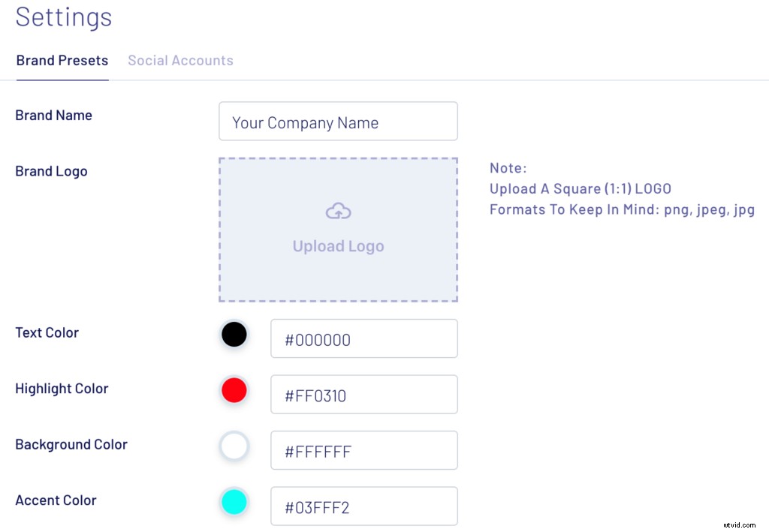769x532 pixels.
Task: Open the Brand Presets tab
Action: [62, 61]
